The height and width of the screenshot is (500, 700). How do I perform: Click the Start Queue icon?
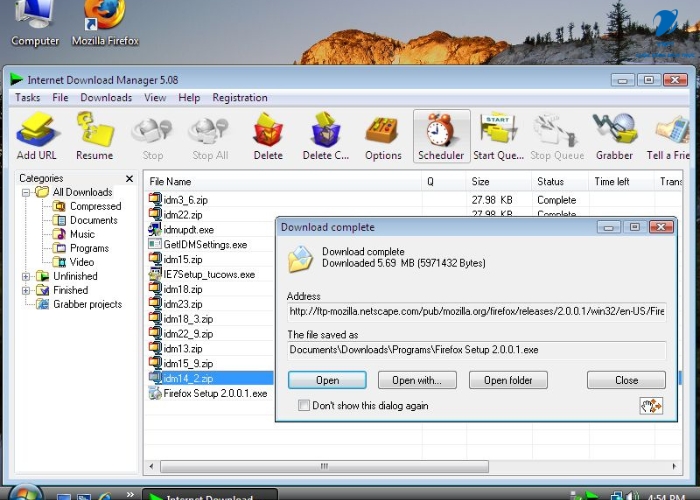[x=498, y=136]
